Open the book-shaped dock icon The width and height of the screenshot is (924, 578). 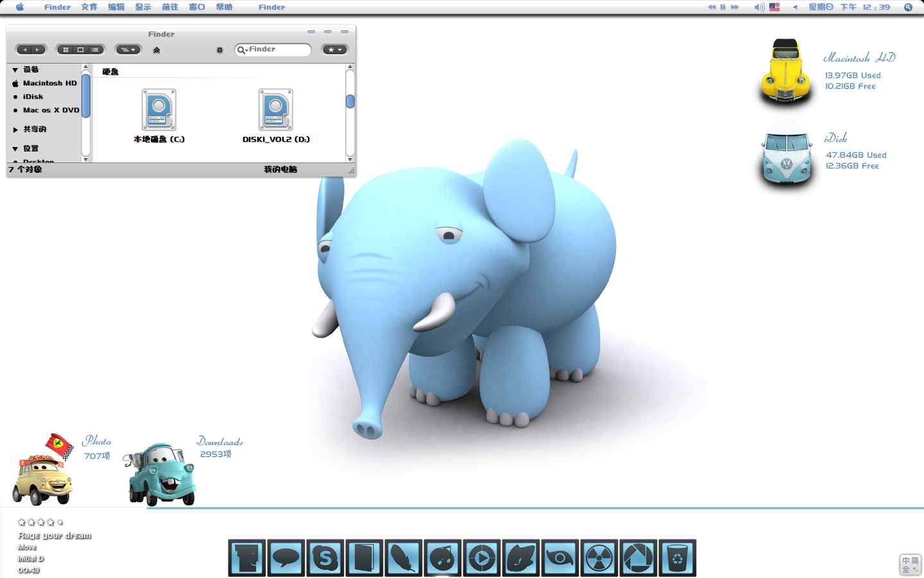click(364, 557)
